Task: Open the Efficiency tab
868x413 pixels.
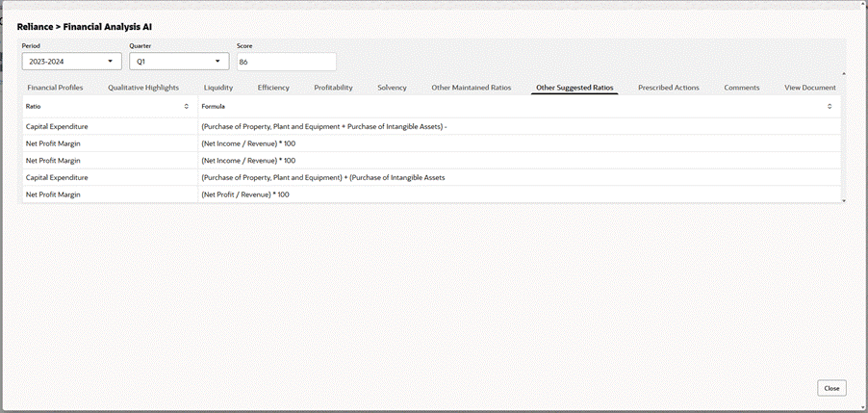Action: point(273,88)
